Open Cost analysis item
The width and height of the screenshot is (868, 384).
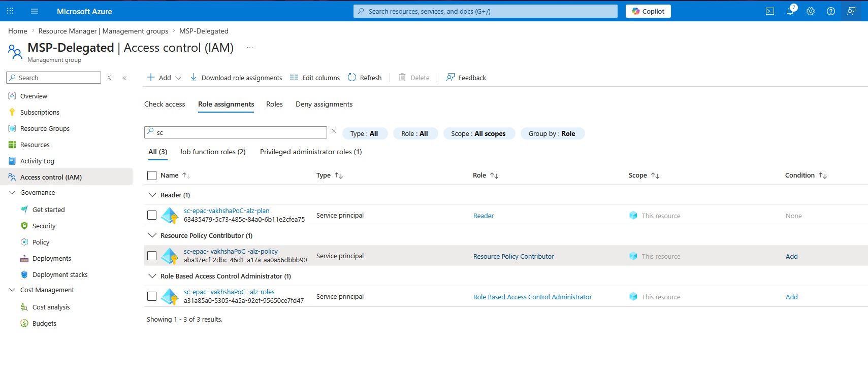click(51, 307)
